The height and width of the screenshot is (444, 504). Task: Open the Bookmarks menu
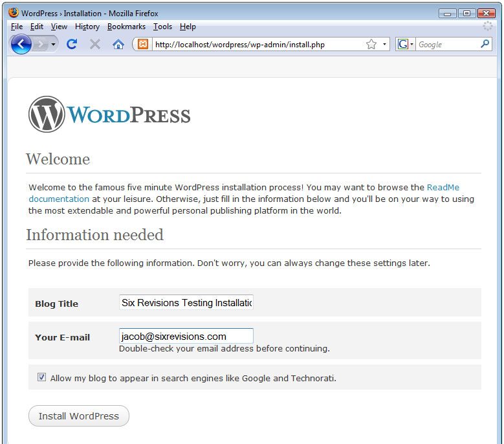click(x=126, y=27)
